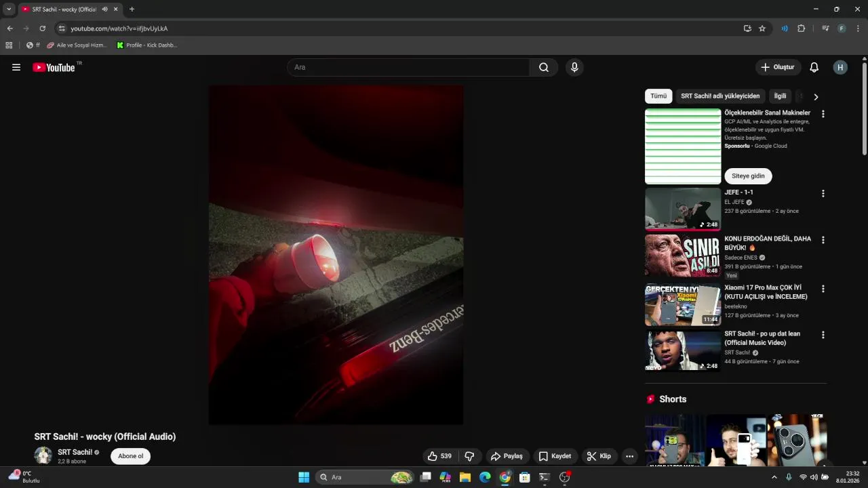Reload the page in browser toolbar
The image size is (868, 488).
(42, 28)
